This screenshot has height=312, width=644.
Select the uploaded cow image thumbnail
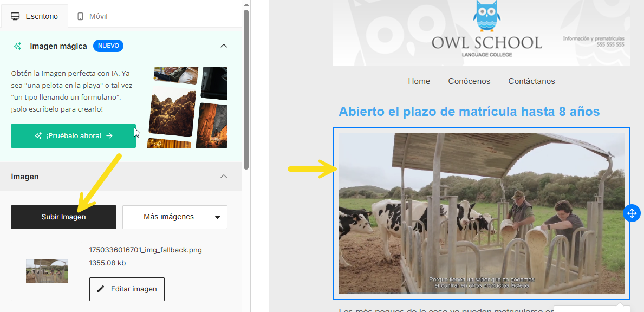pos(47,271)
